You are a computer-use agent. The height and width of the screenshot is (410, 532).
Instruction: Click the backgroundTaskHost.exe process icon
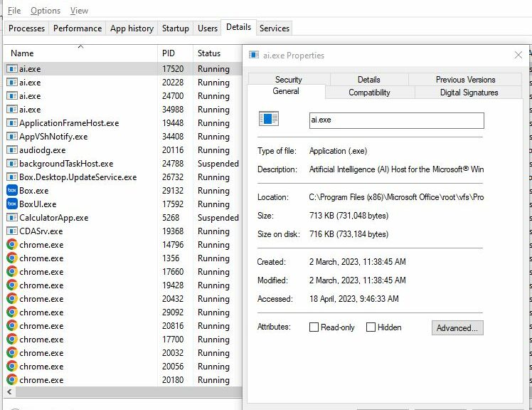pos(12,164)
